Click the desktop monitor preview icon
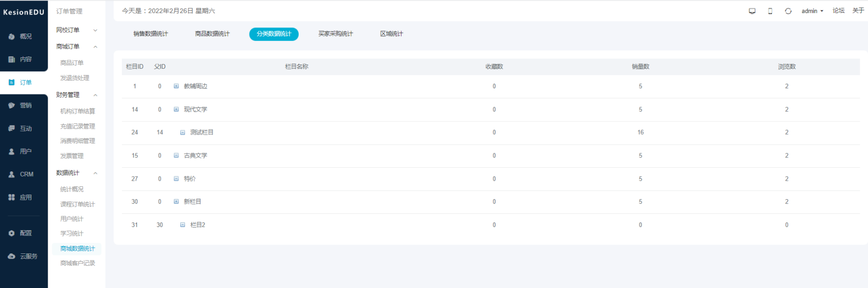Viewport: 868px width, 288px height. point(752,11)
